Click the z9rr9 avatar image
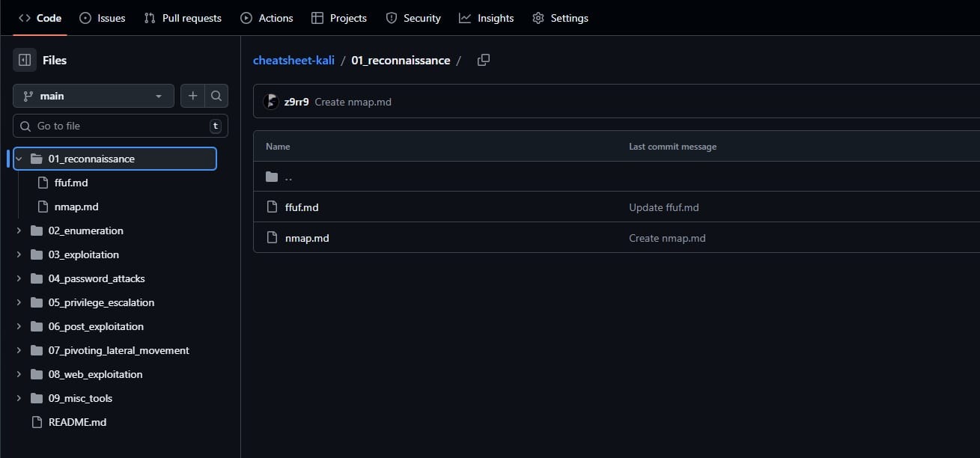Image resolution: width=980 pixels, height=458 pixels. pyautogui.click(x=271, y=102)
